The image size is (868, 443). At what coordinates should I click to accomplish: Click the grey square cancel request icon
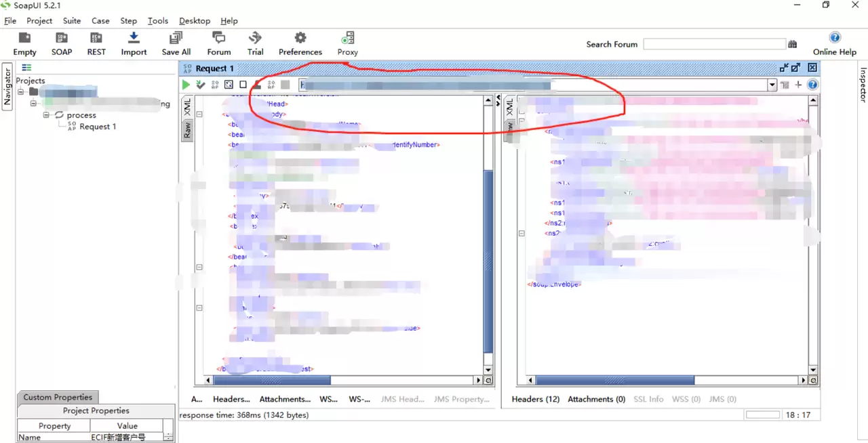(x=285, y=85)
